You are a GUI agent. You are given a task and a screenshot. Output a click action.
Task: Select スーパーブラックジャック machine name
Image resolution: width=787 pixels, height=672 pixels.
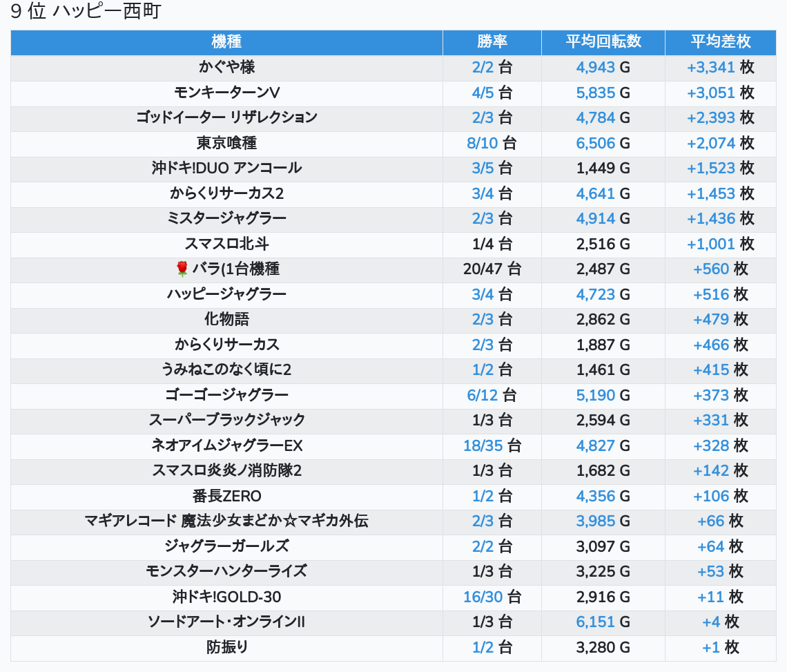coord(226,421)
